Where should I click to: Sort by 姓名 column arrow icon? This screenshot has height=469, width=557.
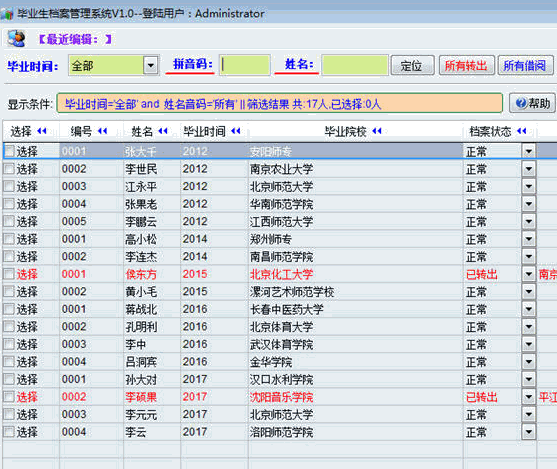pyautogui.click(x=163, y=131)
